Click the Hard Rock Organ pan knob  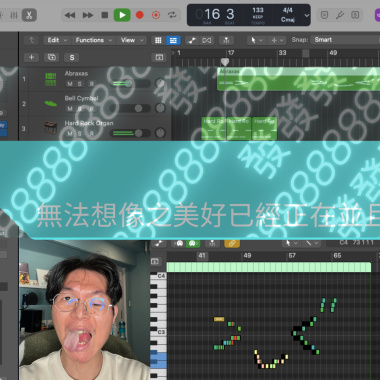click(160, 133)
